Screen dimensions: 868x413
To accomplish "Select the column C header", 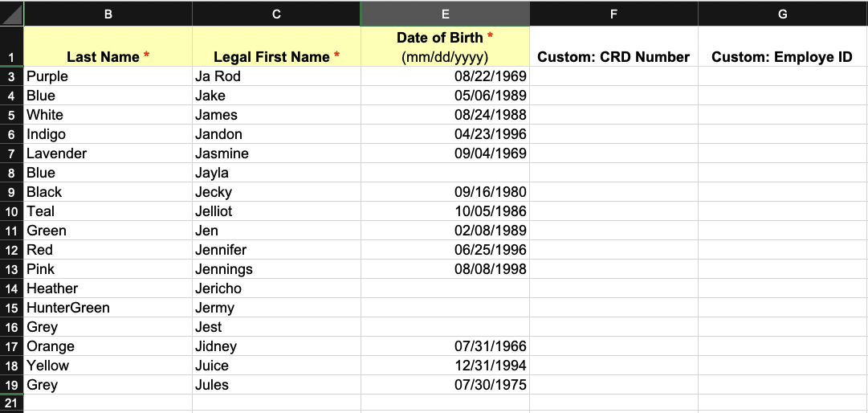I will click(x=276, y=13).
